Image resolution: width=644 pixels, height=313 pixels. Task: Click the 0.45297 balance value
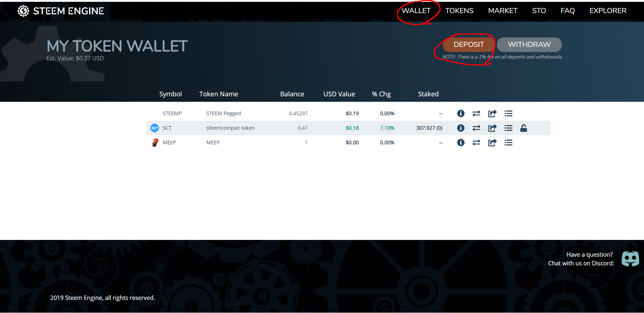coord(298,113)
